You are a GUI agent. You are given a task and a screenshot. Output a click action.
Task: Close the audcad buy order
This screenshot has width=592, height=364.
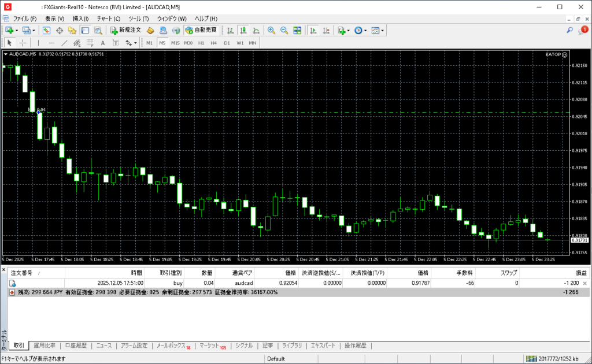point(586,284)
